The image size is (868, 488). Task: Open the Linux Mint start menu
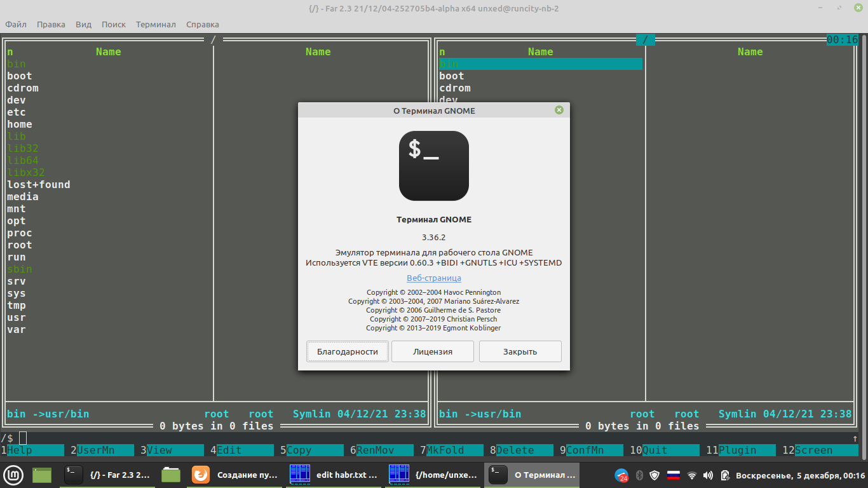[x=14, y=475]
